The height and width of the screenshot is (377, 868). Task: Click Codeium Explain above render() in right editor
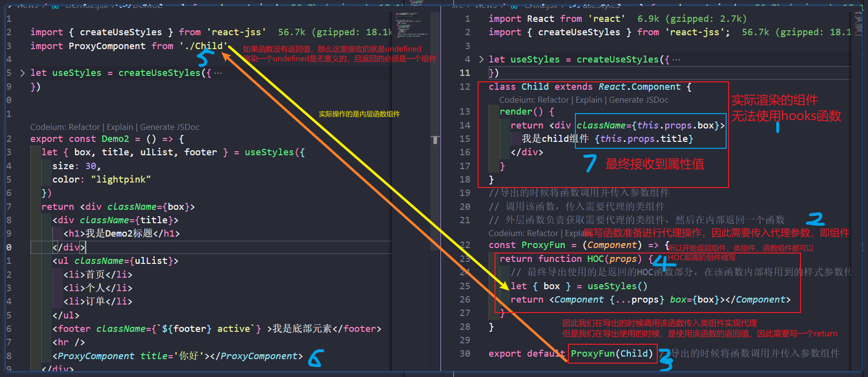coord(589,100)
